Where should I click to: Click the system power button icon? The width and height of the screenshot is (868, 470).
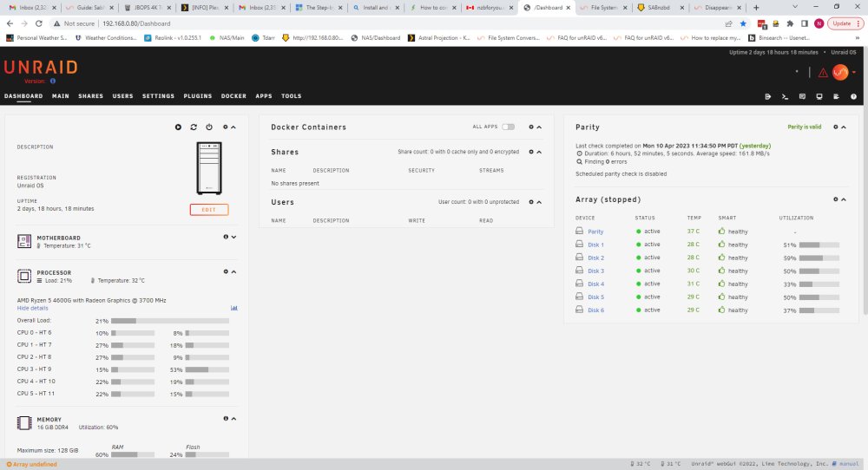(x=209, y=127)
